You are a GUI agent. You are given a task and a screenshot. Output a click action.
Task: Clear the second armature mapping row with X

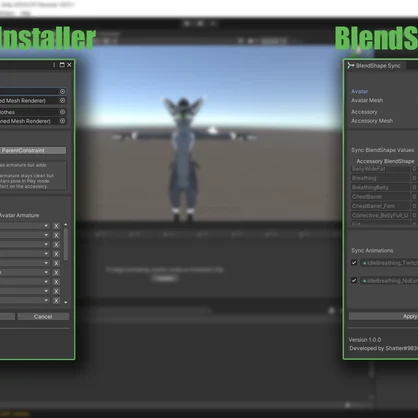click(x=56, y=235)
